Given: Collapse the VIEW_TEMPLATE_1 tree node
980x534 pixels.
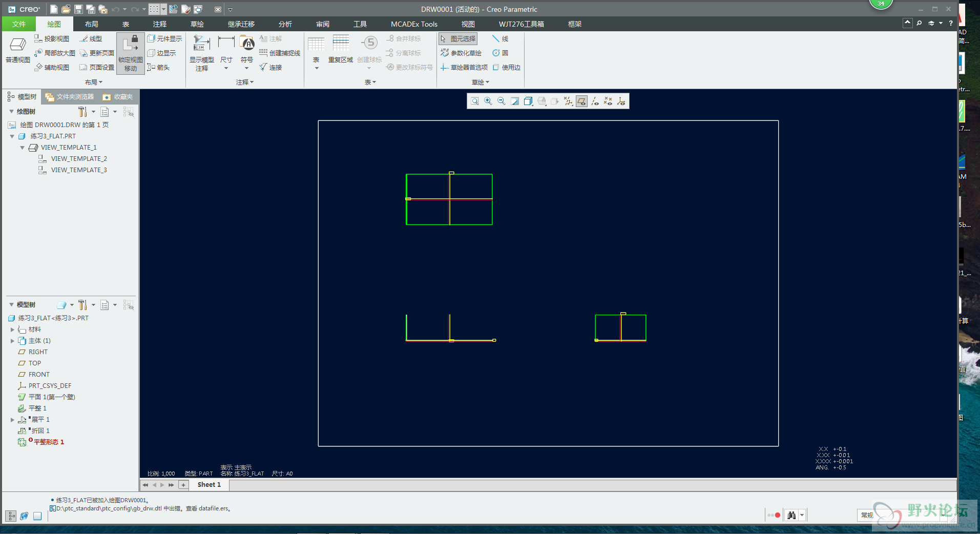Looking at the screenshot, I should point(23,148).
